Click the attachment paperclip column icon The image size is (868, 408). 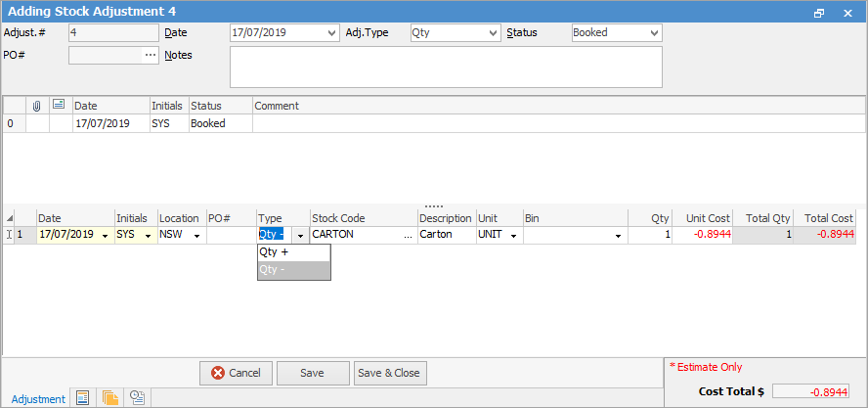37,106
